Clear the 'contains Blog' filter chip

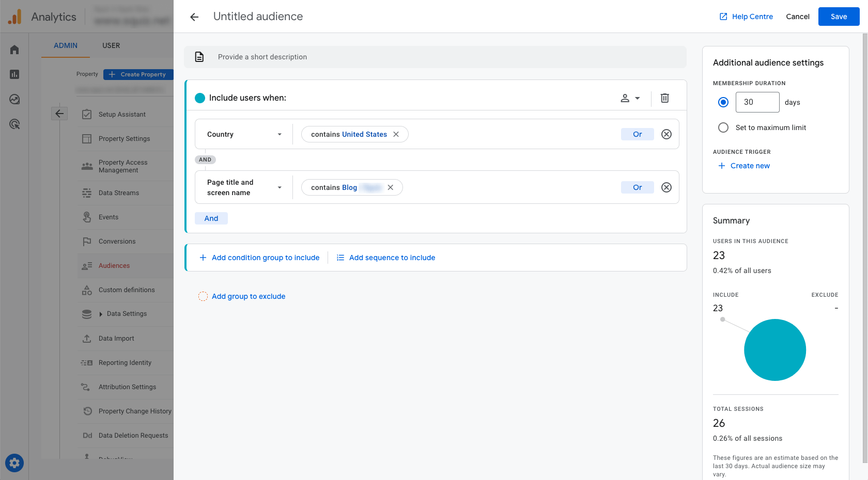391,187
